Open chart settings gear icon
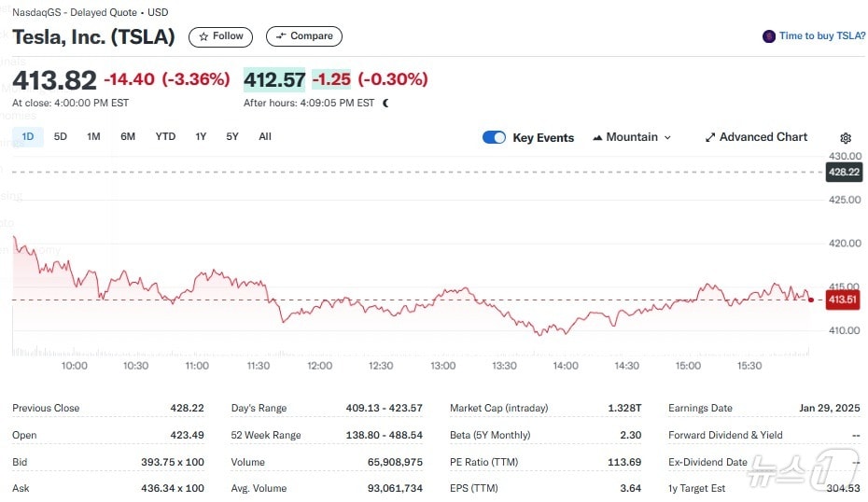This screenshot has width=868, height=502. pyautogui.click(x=846, y=138)
